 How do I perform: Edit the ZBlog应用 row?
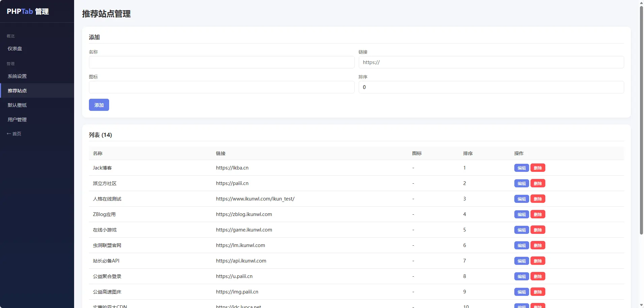coord(521,214)
